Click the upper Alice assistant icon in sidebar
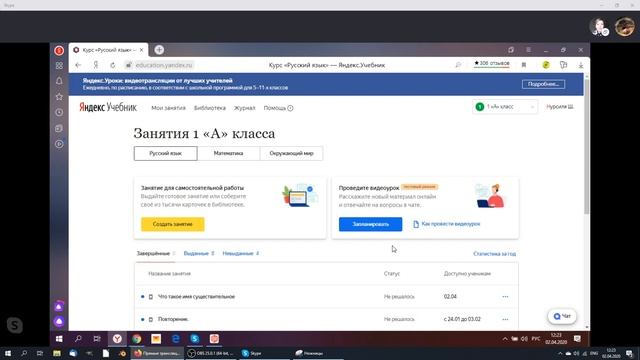Viewport: 640px width, 360px height. pyautogui.click(x=59, y=306)
